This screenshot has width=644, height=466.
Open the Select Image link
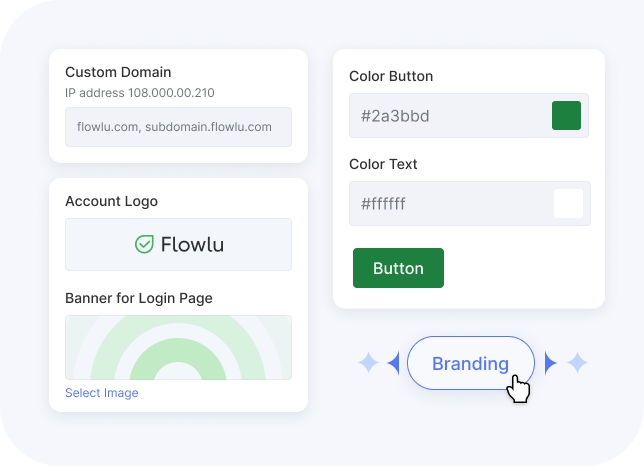click(x=102, y=393)
